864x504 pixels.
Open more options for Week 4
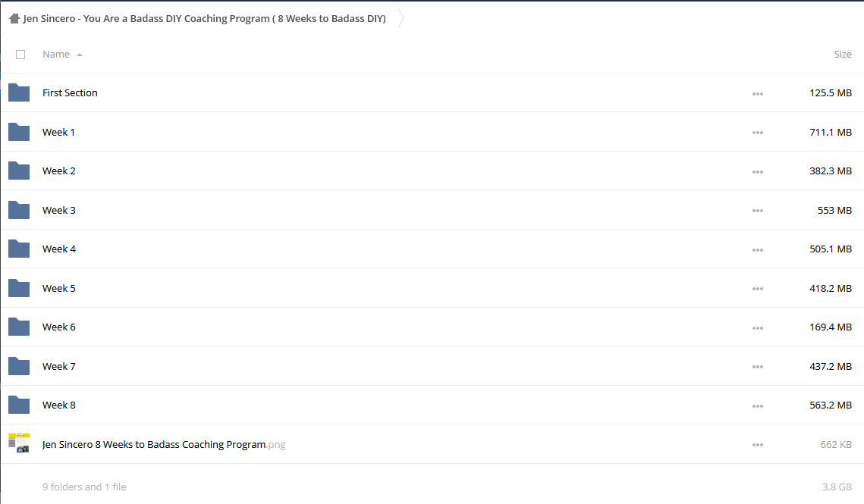[758, 250]
